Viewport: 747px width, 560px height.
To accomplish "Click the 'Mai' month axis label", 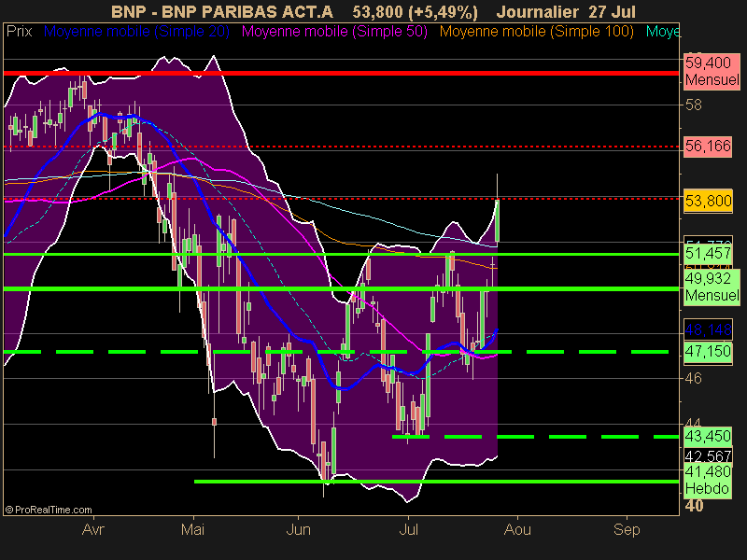I will point(193,529).
